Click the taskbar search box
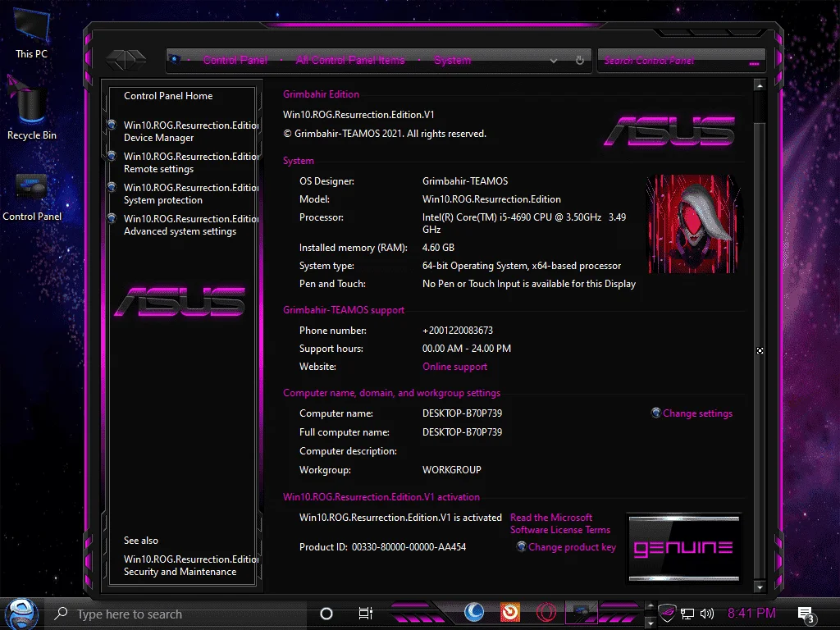Screen dimensions: 840x630 click(x=177, y=614)
